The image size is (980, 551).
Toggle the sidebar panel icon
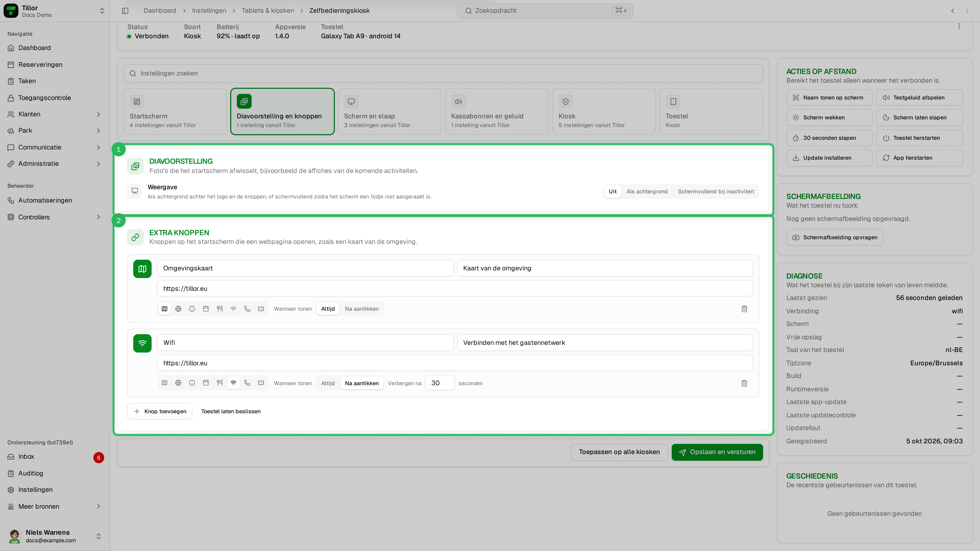125,11
